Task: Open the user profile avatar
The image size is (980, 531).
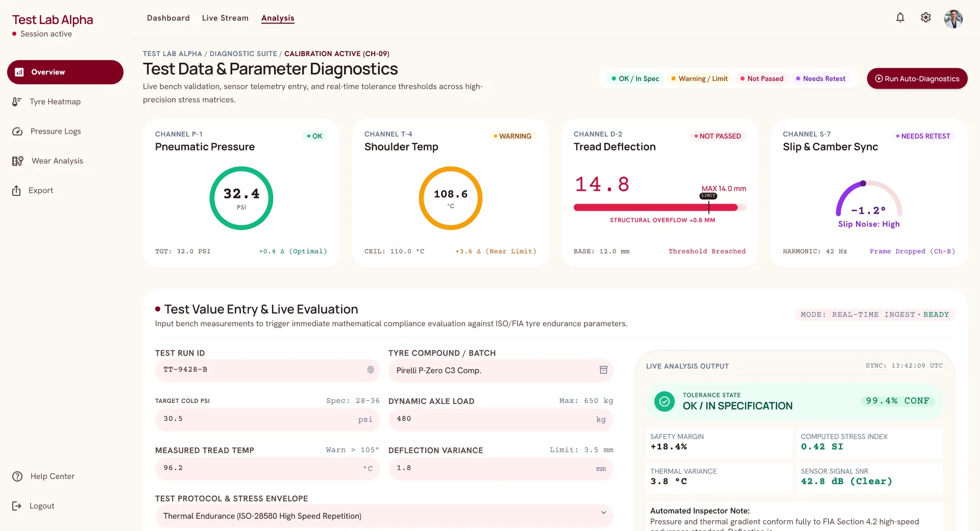Action: click(953, 19)
